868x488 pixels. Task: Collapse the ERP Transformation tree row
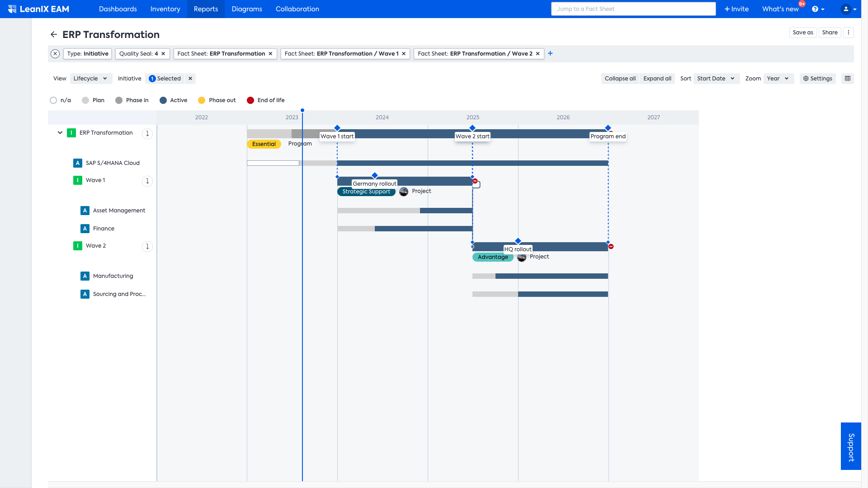pyautogui.click(x=60, y=133)
